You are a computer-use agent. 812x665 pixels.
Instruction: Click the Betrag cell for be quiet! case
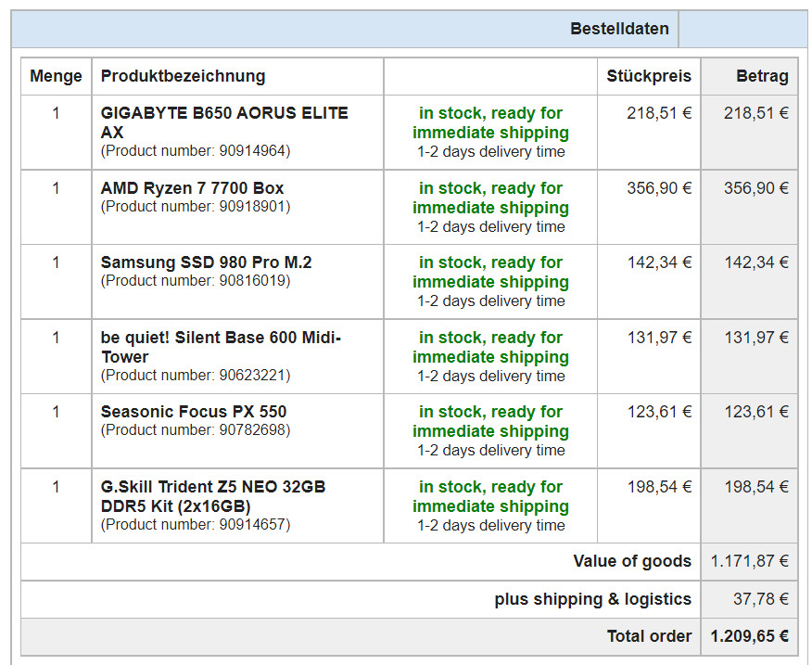[x=755, y=338]
